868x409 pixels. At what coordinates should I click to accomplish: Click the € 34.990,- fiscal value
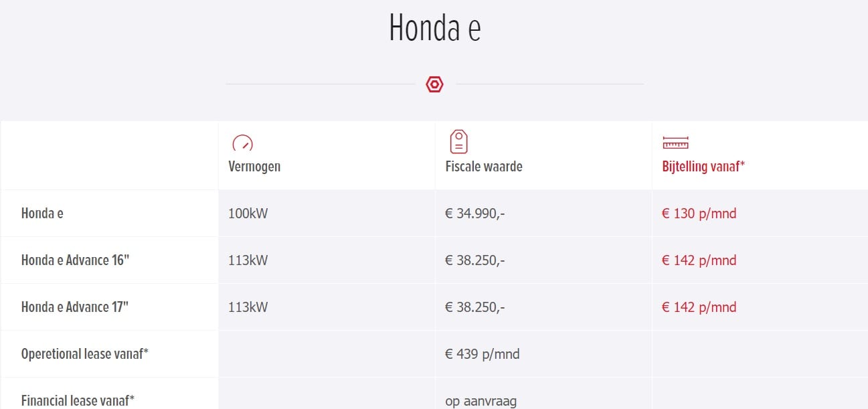(474, 214)
